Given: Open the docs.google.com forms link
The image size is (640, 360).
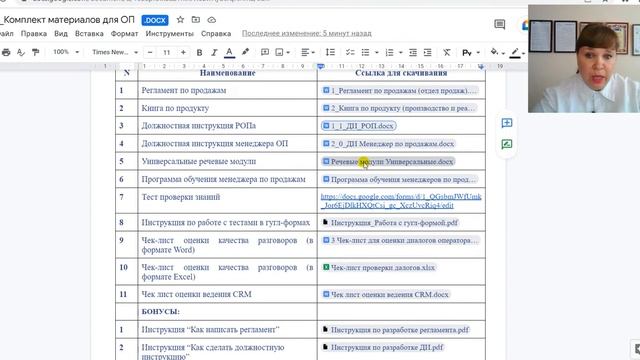Looking at the screenshot, I should pyautogui.click(x=401, y=201).
